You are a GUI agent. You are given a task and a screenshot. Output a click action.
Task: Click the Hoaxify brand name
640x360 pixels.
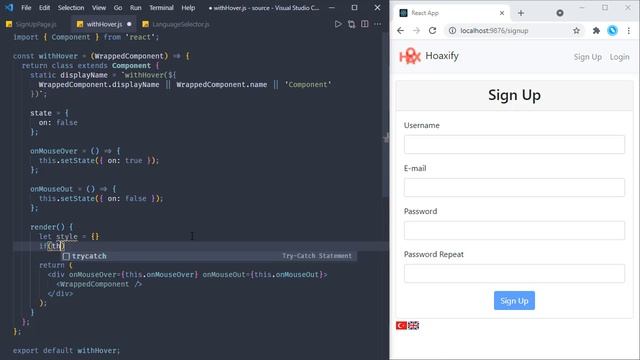(442, 56)
